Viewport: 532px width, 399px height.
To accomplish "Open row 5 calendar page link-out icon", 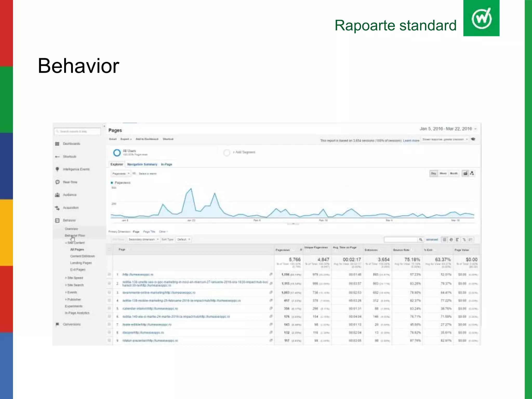I will [x=271, y=308].
